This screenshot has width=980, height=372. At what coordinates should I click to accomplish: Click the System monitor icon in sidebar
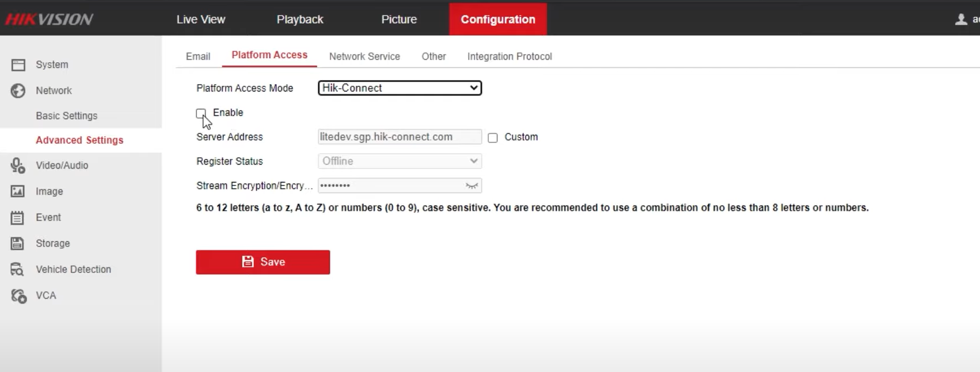coord(18,65)
